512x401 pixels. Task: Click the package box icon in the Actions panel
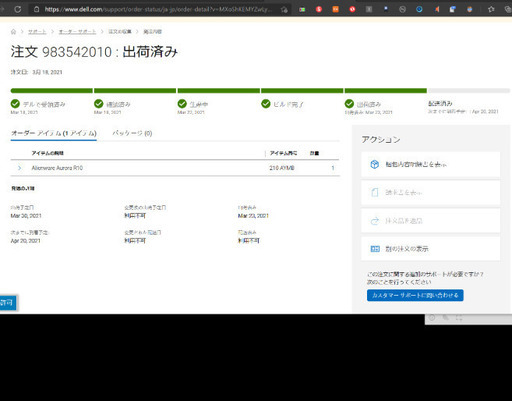pos(375,164)
